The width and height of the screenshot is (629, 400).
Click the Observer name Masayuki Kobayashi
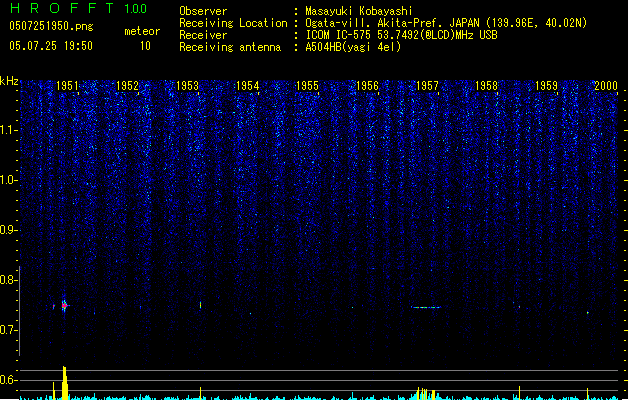(358, 11)
